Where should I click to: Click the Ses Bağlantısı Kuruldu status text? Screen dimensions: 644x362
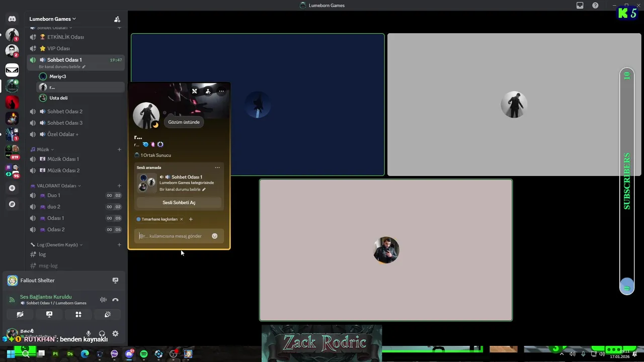point(46,297)
